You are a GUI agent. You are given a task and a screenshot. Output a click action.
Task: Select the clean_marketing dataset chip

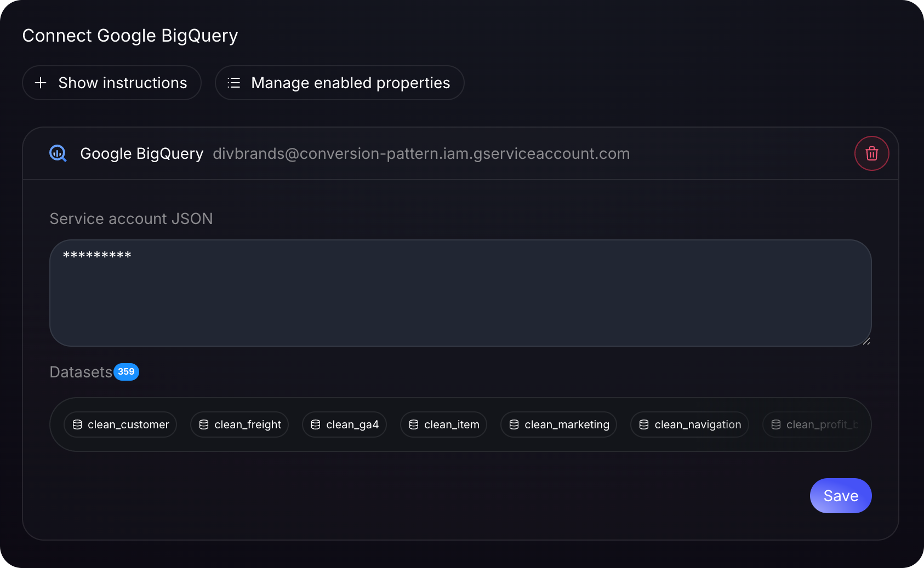pos(558,424)
